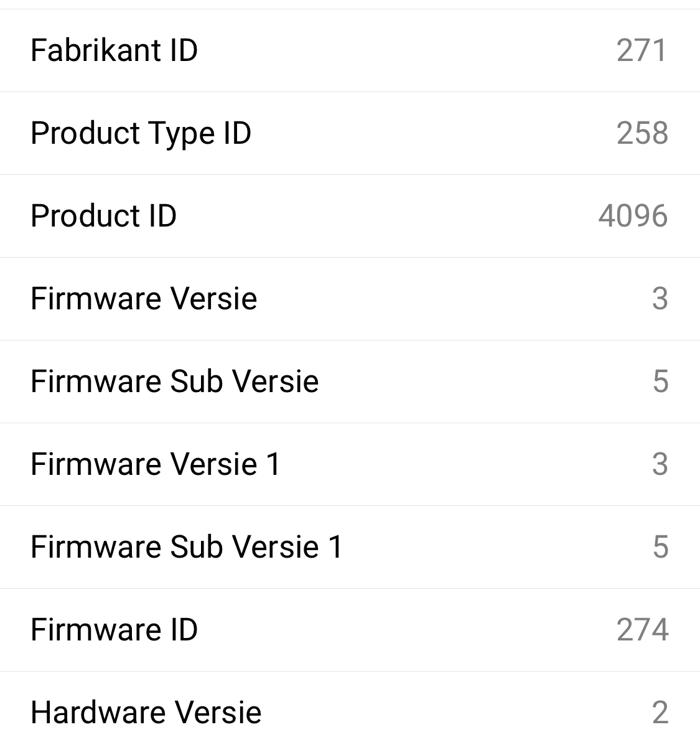Tap the Product Type ID value 258
700x745 pixels.
click(642, 133)
